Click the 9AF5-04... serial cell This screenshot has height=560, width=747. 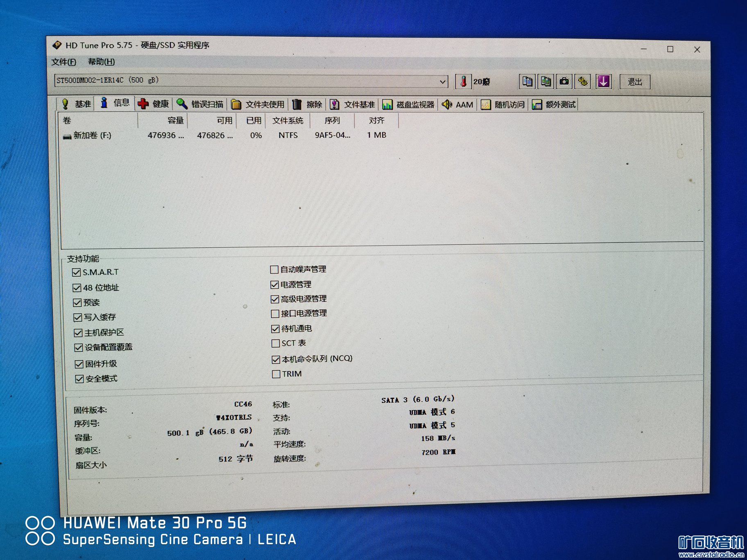coord(333,135)
